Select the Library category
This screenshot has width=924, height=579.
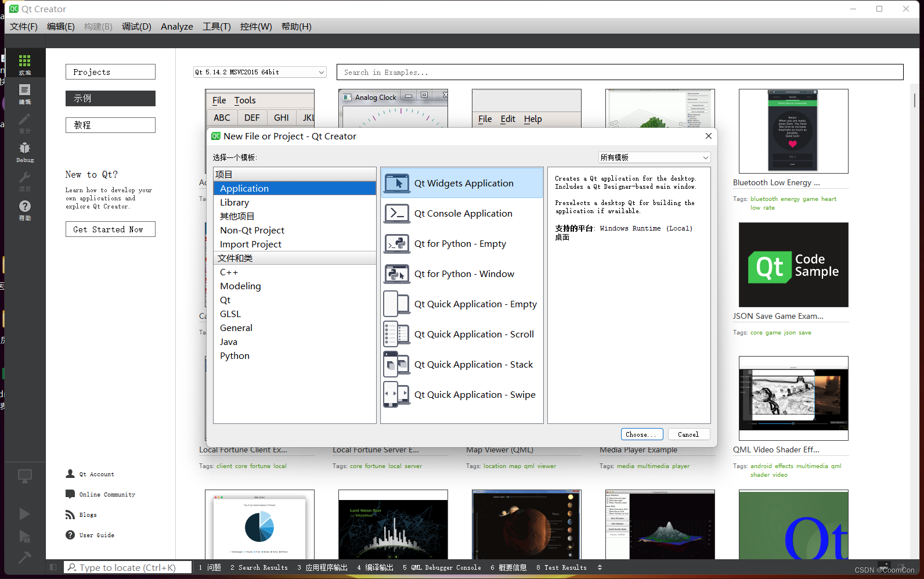pyautogui.click(x=295, y=202)
